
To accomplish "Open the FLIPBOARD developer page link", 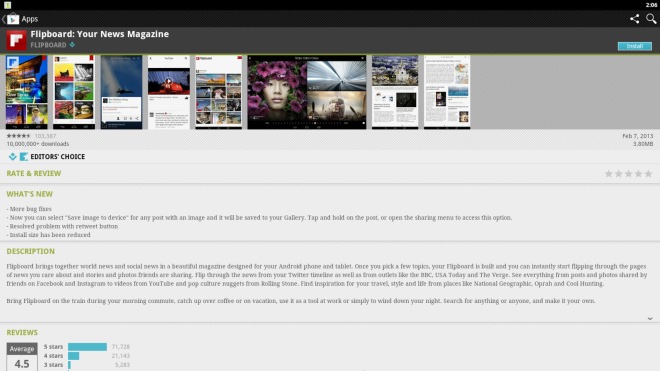I will 48,45.
